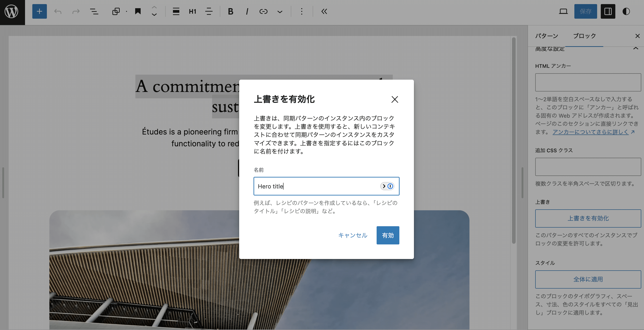Open the block inserter plus button
Screen dimensions: 644x330
click(39, 12)
